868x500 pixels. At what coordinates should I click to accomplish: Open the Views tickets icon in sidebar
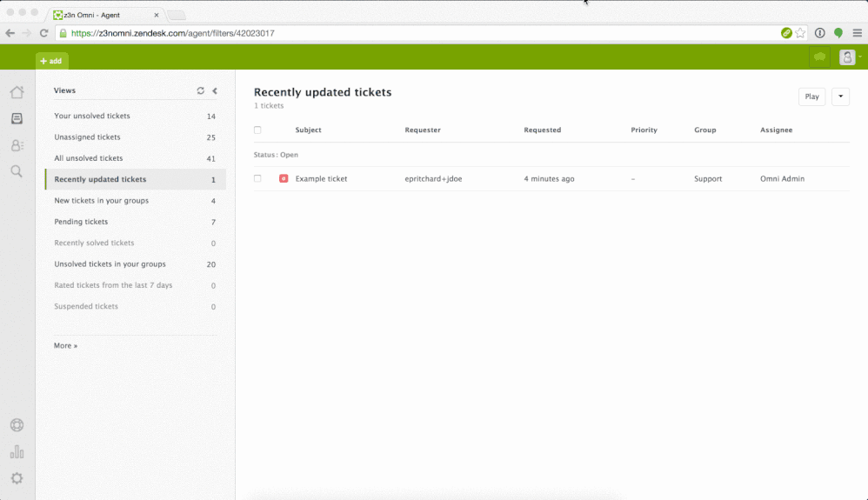[x=17, y=119]
